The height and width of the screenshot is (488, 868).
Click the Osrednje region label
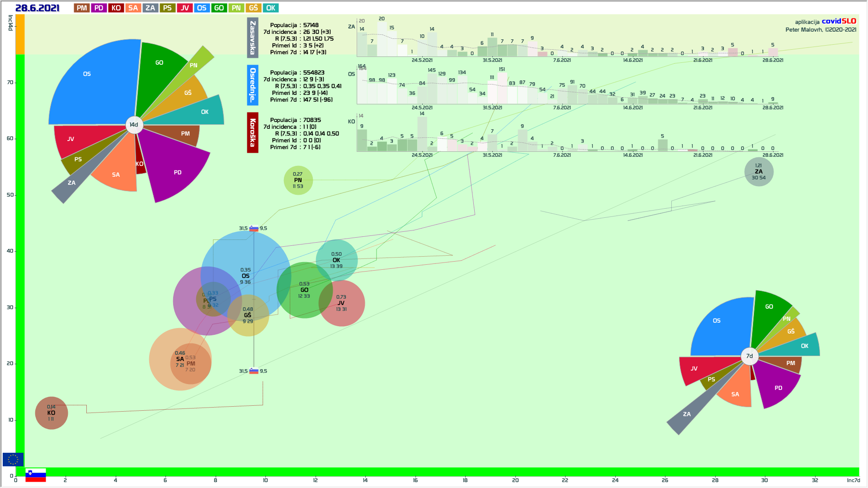252,85
